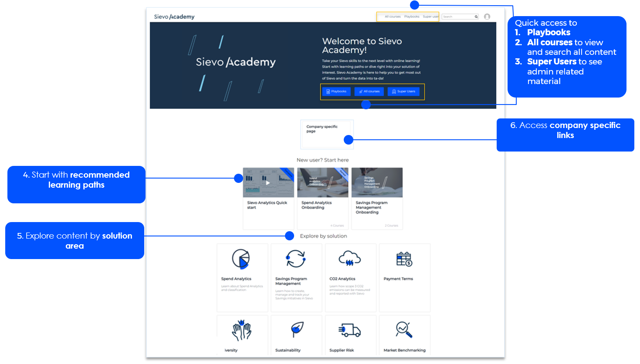Viewport: 640px width, 364px height.
Task: Select the Sustainability leaf icon
Action: (x=297, y=330)
